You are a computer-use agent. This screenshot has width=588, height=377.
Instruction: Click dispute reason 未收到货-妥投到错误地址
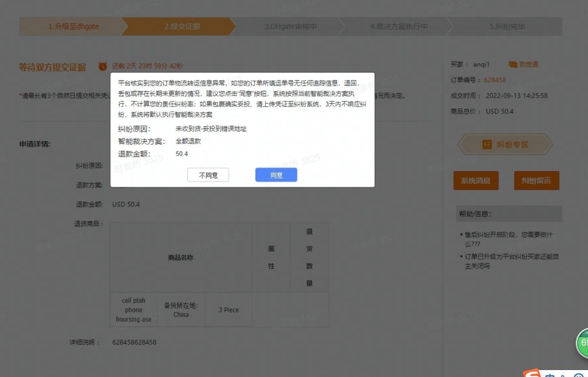[211, 129]
